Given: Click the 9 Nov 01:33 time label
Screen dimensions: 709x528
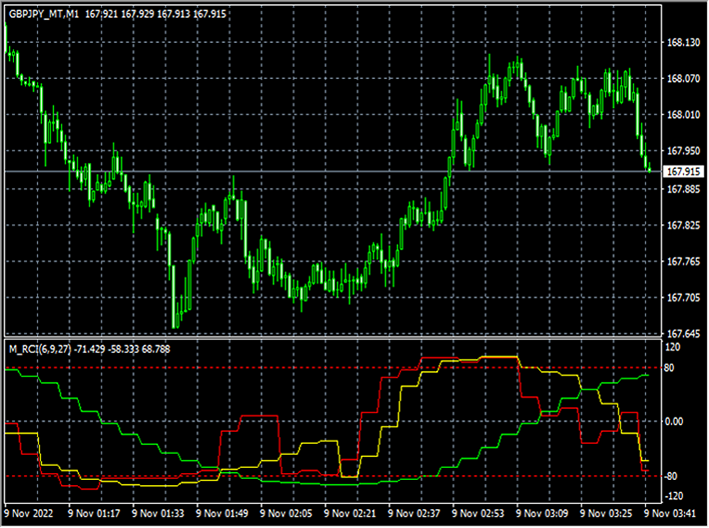Looking at the screenshot, I should [x=158, y=514].
